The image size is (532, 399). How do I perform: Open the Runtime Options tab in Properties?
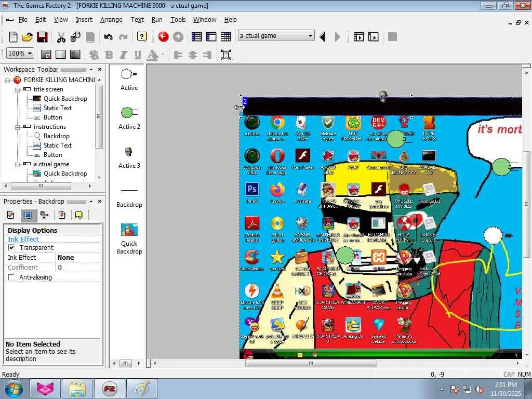click(x=62, y=215)
